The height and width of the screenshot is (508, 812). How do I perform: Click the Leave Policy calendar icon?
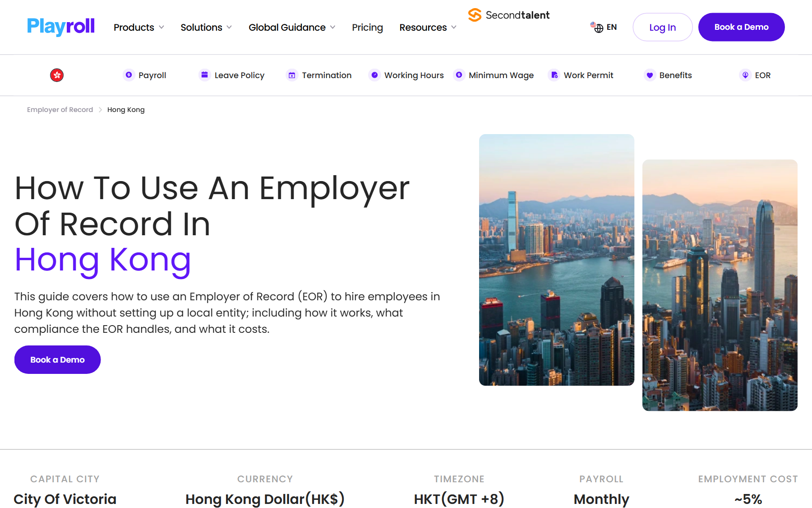[205, 75]
